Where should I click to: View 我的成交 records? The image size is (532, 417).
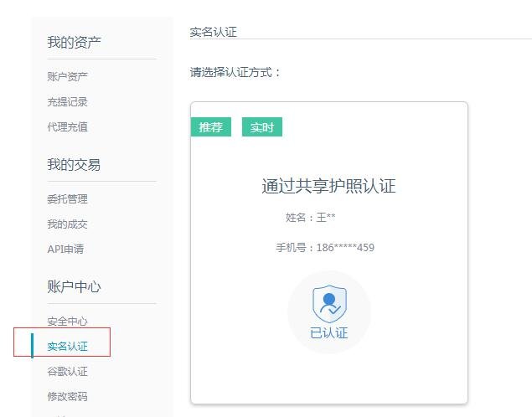pyautogui.click(x=68, y=224)
